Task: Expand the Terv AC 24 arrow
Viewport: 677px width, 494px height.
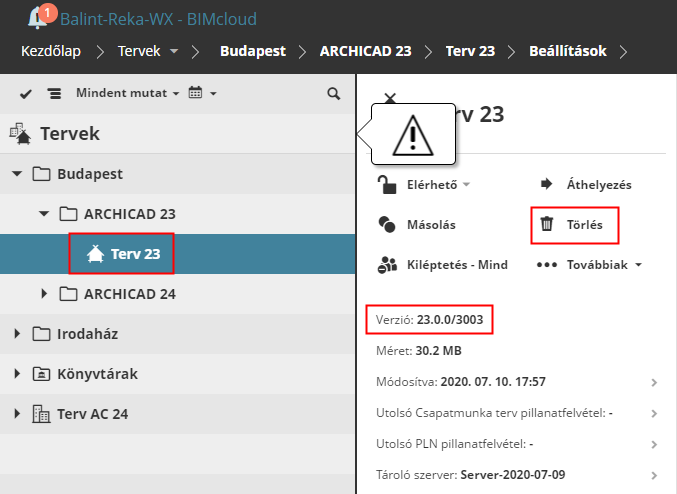Action: click(17, 414)
